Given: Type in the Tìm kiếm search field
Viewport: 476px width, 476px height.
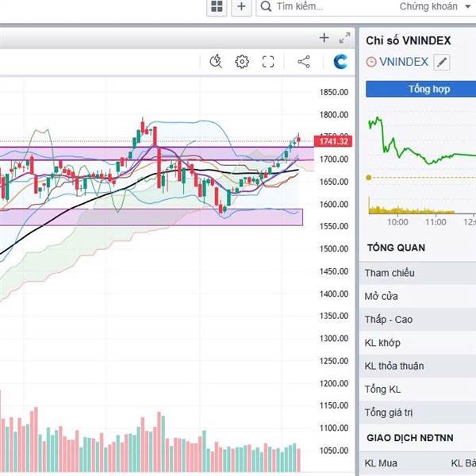Looking at the screenshot, I should [x=325, y=7].
